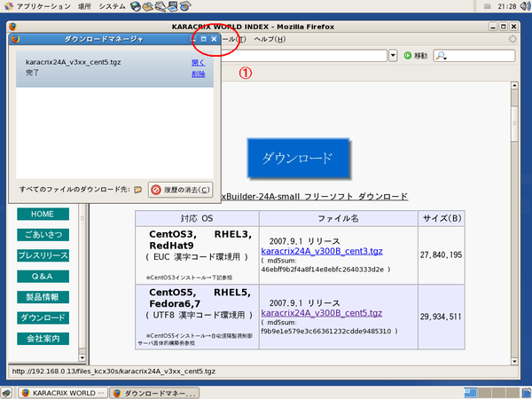532x399 pixels.
Task: Click the 46ebff9b2f4a8f14e8ebfc2640333d2e md5sum text
Action: pyautogui.click(x=323, y=270)
